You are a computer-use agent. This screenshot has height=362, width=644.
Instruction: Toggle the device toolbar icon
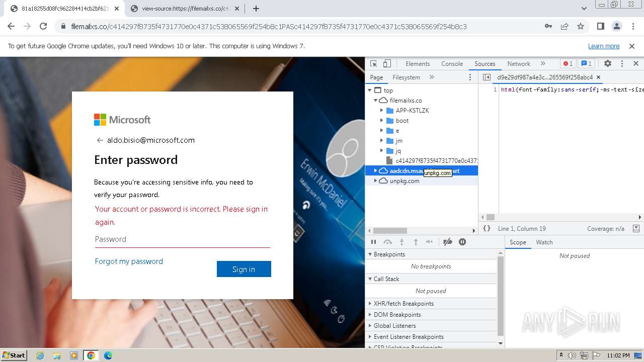(387, 64)
